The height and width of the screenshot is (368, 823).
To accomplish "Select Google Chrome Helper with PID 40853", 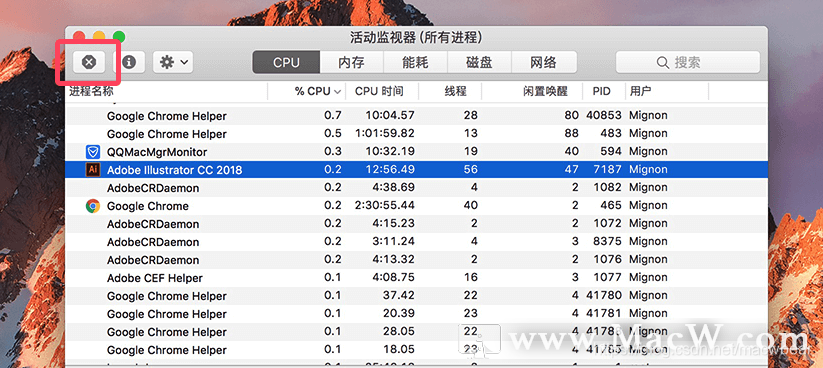I will point(417,115).
